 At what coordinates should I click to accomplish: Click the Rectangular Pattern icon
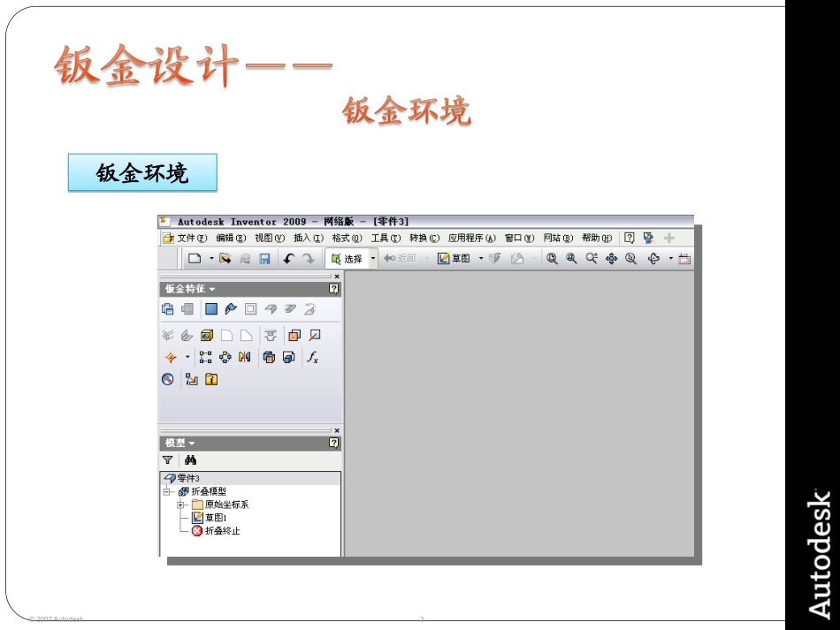tap(205, 357)
